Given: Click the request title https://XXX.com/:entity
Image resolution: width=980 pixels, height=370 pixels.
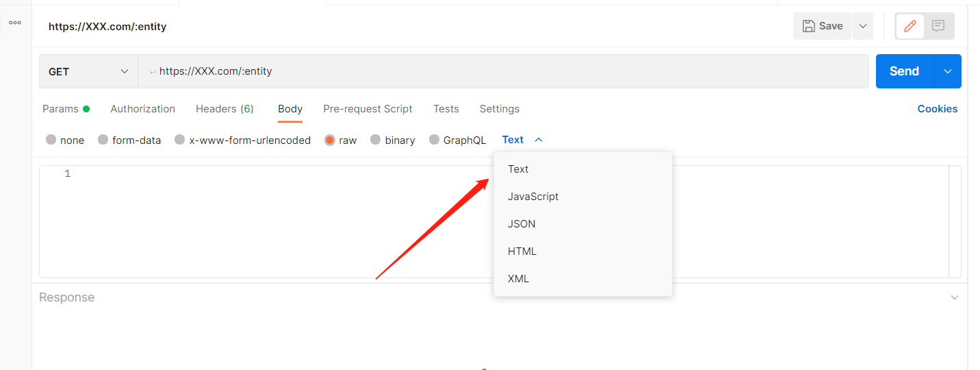Looking at the screenshot, I should pos(107,27).
